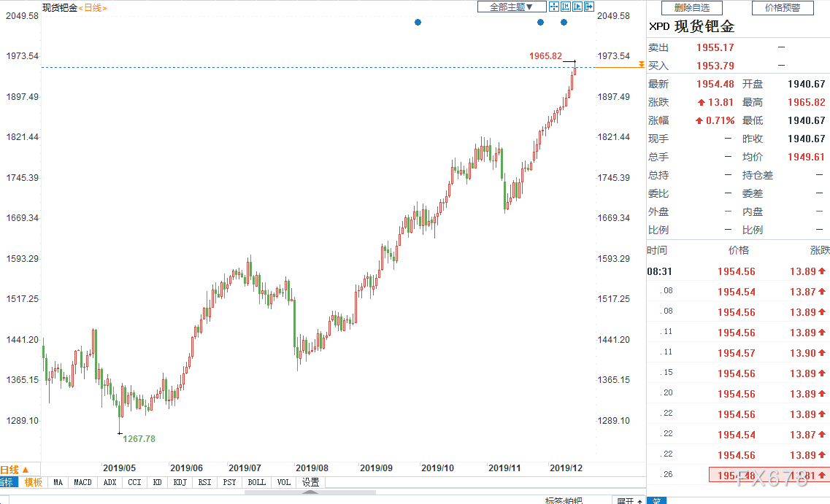The width and height of the screenshot is (830, 504).
Task: Select the BOLL indicator tab
Action: (x=257, y=482)
